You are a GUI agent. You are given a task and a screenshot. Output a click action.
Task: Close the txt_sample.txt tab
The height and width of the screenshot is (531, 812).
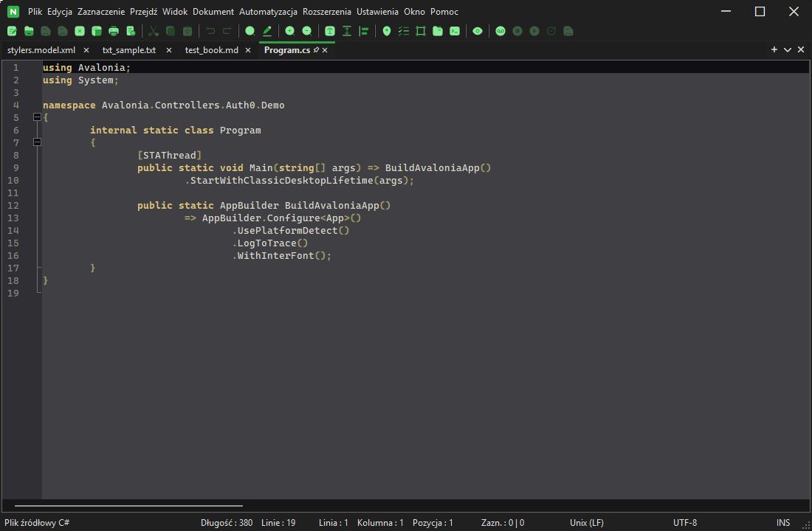(x=169, y=50)
